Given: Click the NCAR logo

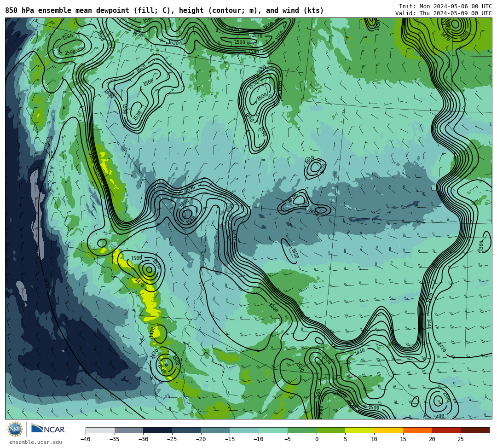Looking at the screenshot, I should pyautogui.click(x=48, y=429).
